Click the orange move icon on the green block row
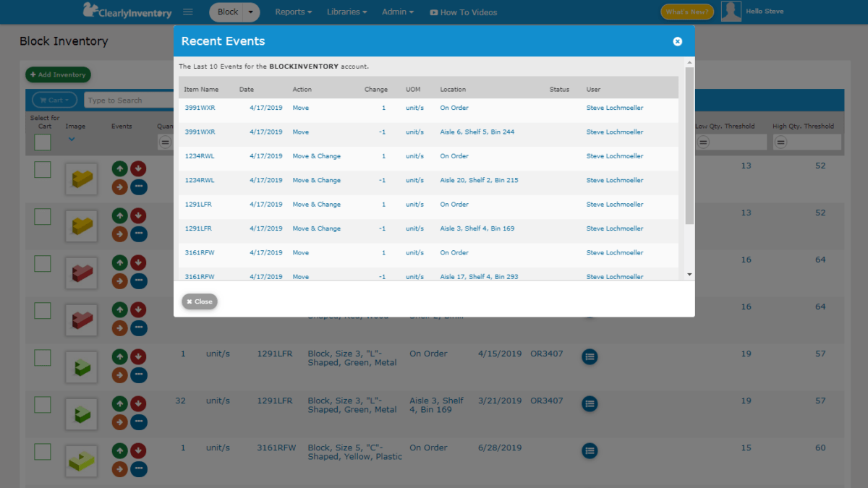Viewport: 868px width, 488px height. [x=119, y=374]
